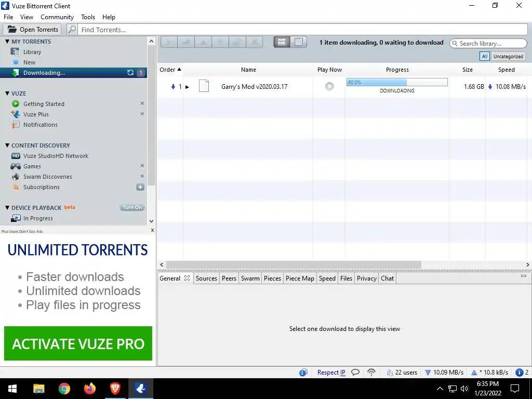Screen dimensions: 532x399
Task: Open the Community menu
Action: point(57,17)
